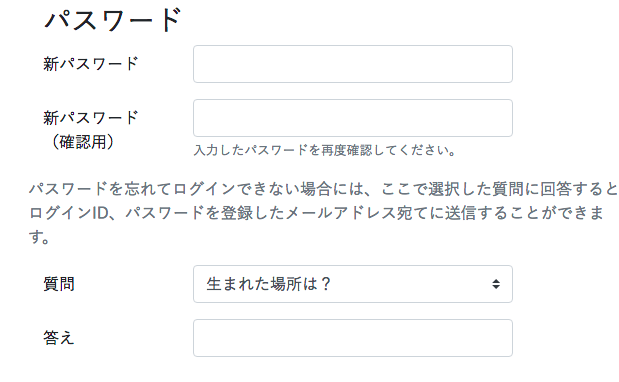Click the 新パスワード label of the first field
Image resolution: width=619 pixels, height=382 pixels.
90,64
